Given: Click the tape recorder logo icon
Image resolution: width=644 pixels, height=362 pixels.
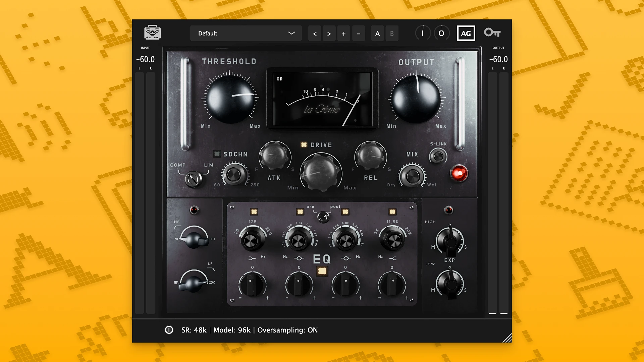Looking at the screenshot, I should coord(152,33).
